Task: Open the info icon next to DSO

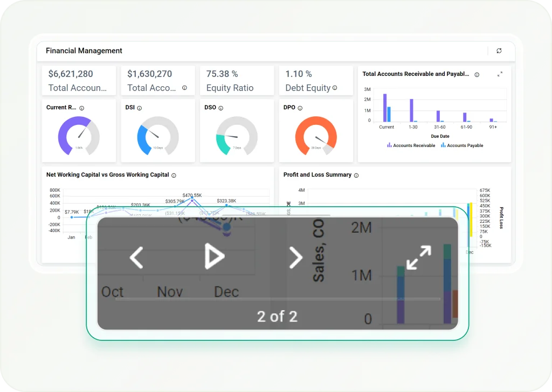Action: coord(220,108)
